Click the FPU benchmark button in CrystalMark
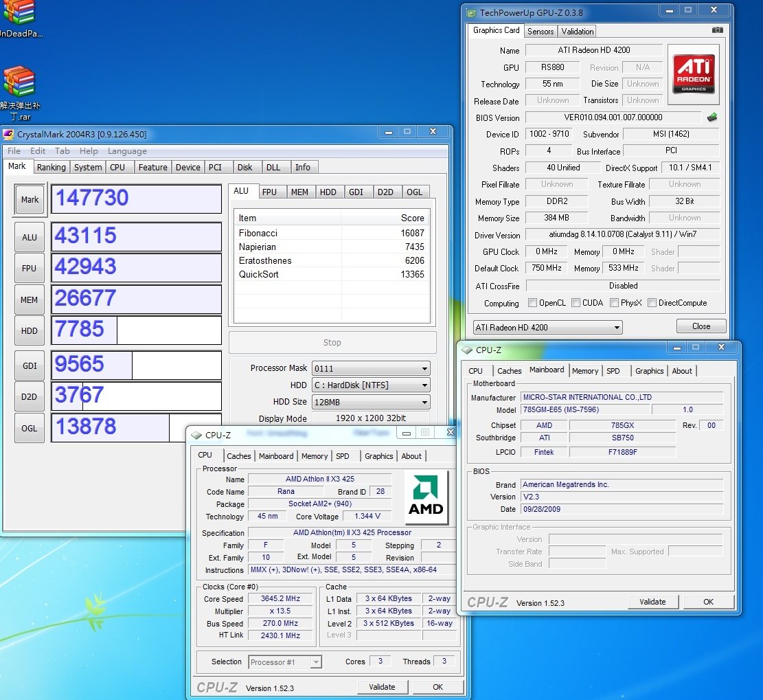The height and width of the screenshot is (700, 763). (30, 268)
